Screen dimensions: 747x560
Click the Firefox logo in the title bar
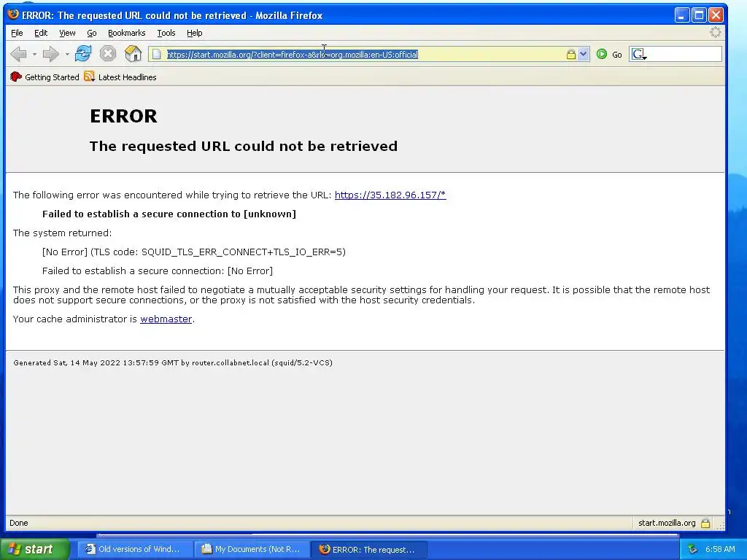[x=13, y=15]
